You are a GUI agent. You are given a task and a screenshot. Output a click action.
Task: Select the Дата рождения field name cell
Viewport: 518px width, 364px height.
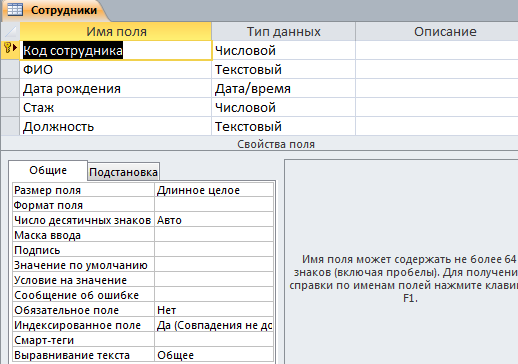pos(116,89)
